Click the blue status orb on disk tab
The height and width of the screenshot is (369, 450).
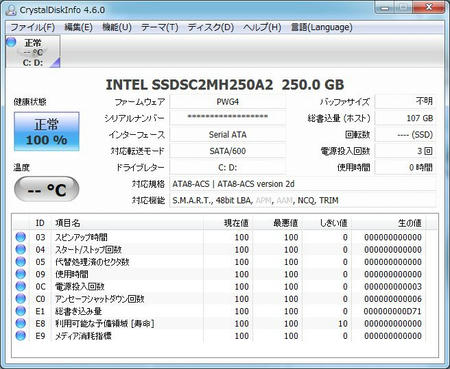point(12,42)
